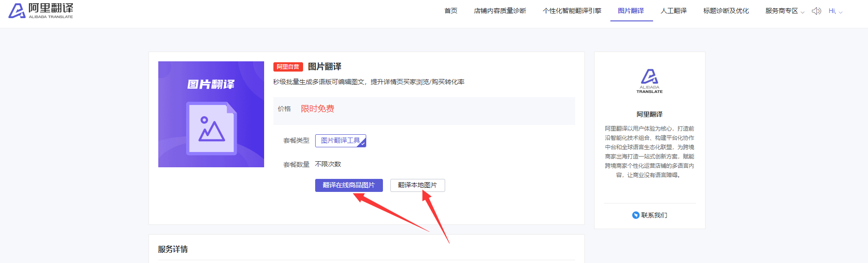Image resolution: width=868 pixels, height=263 pixels.
Task: Select the 图片翻译 navigation tab
Action: click(631, 11)
